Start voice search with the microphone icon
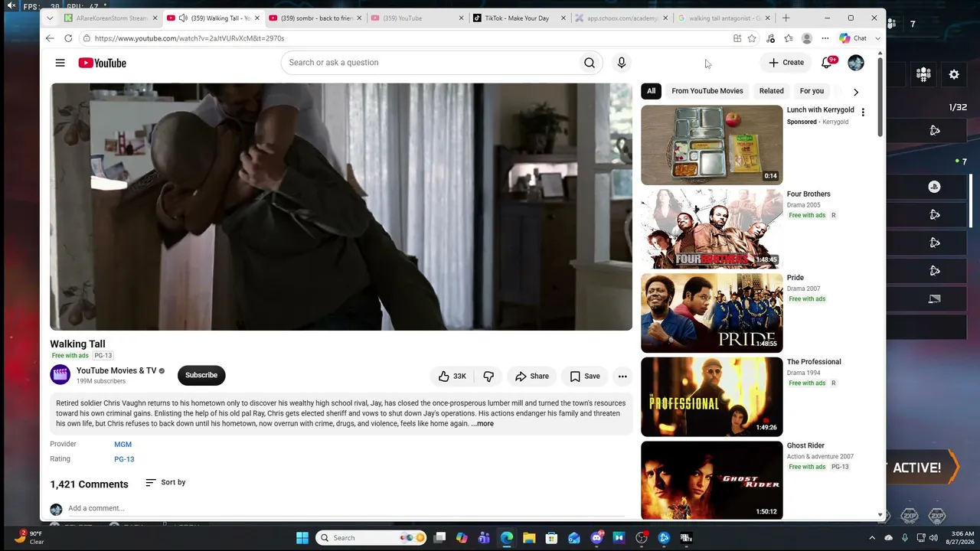Viewport: 980px width, 551px height. coord(622,63)
